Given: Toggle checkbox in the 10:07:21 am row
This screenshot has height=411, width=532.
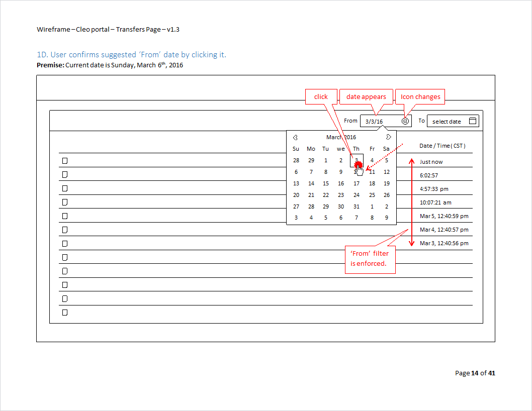Looking at the screenshot, I should tap(65, 202).
